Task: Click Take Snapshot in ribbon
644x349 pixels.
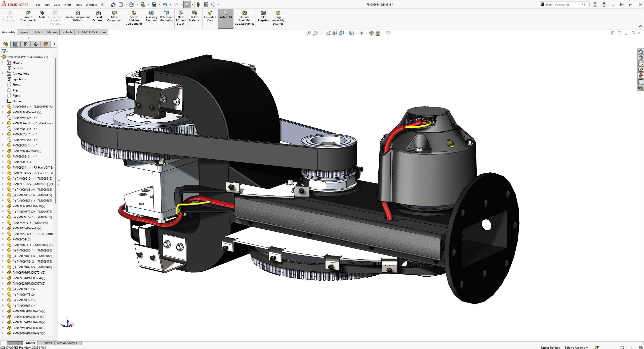Action: click(x=263, y=16)
